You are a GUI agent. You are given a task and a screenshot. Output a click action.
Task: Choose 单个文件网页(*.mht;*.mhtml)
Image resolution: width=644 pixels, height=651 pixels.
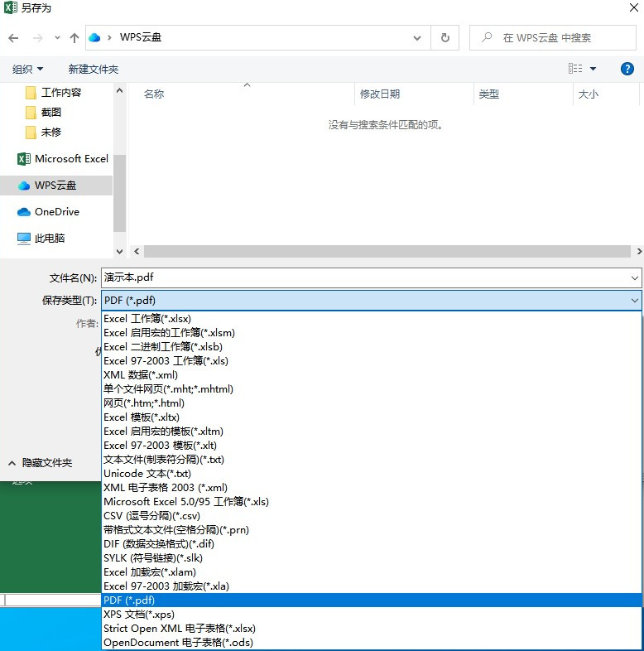pyautogui.click(x=372, y=389)
